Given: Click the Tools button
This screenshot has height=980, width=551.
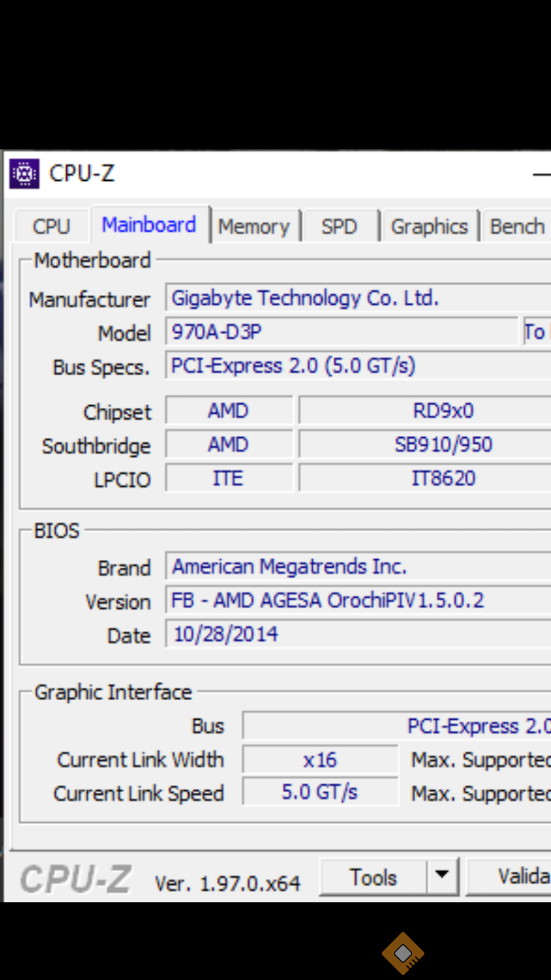Looking at the screenshot, I should click(x=373, y=877).
